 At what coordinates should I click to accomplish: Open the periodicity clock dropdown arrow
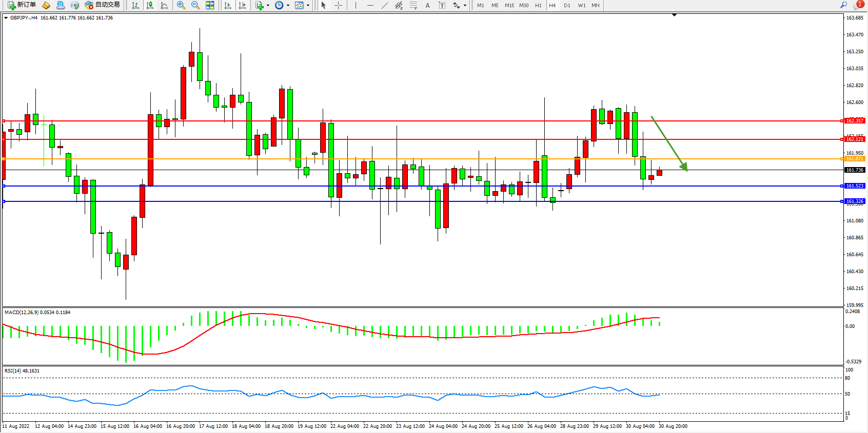[288, 6]
